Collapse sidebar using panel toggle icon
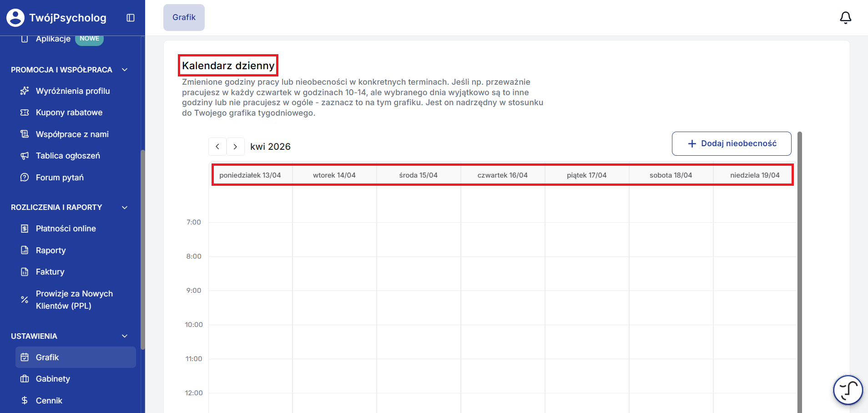 click(x=131, y=18)
